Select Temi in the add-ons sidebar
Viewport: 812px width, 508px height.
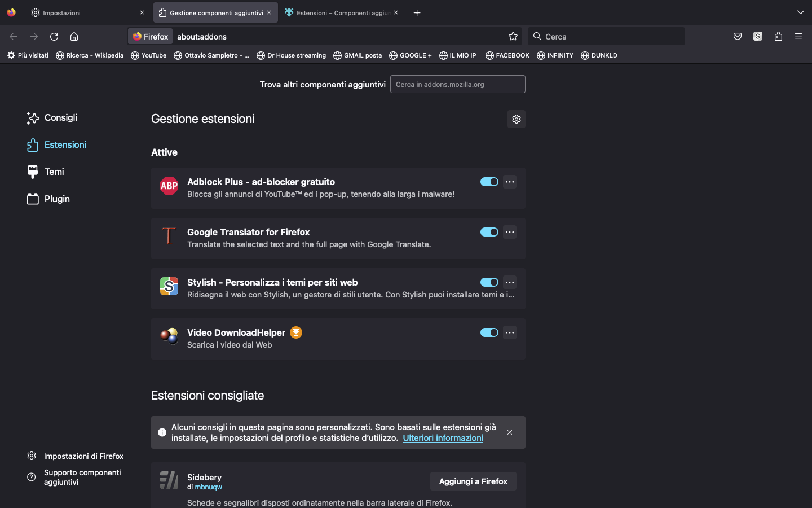[54, 172]
